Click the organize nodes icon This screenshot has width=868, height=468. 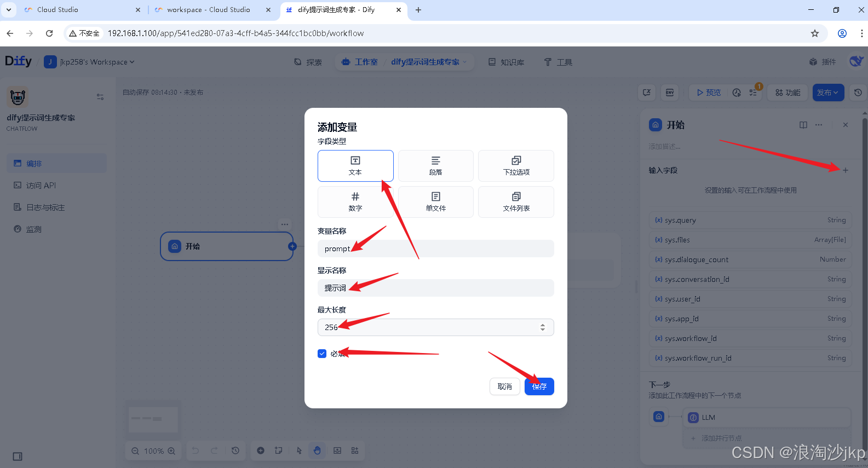[x=355, y=450]
